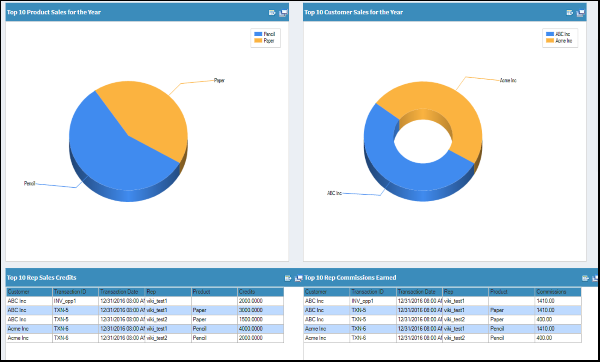This screenshot has height=362, width=600.
Task: Click 1410.00 in INV_opp1 commissions row
Action: [x=558, y=301]
